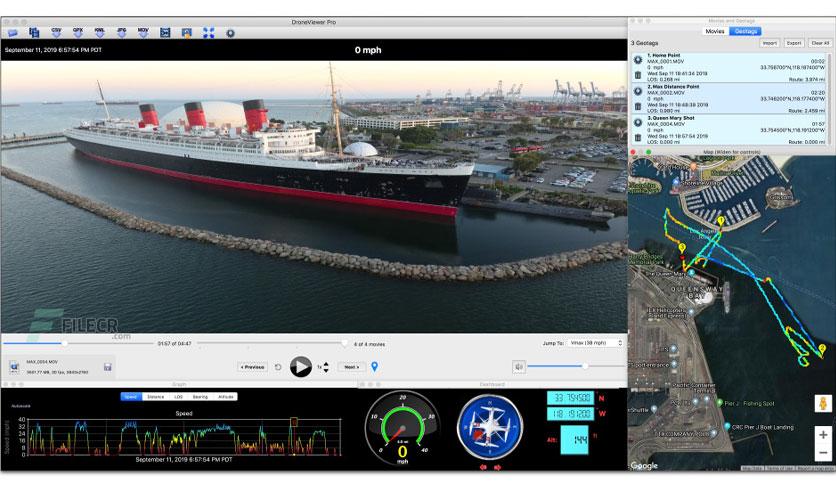
Task: Delete the Max Distance Point geotag
Action: (x=638, y=107)
